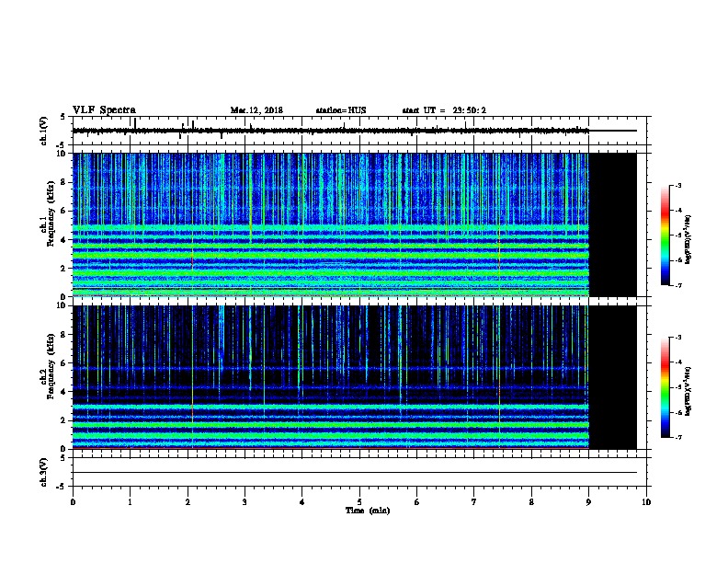The height and width of the screenshot is (563, 728).
Task: Click the "-3" tick on ch.1 colorbar
Action: click(x=677, y=185)
